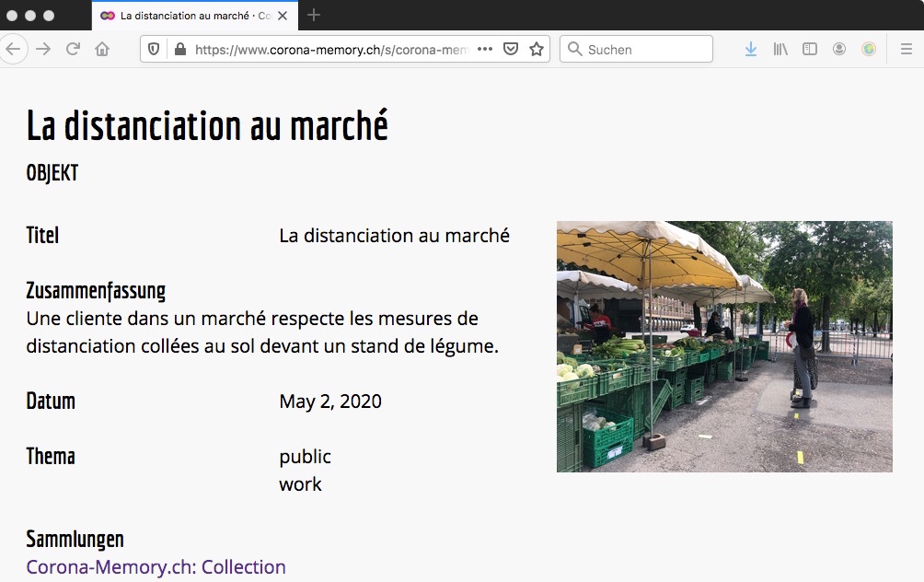
Task: Open the Firefox account icon
Action: [x=839, y=50]
